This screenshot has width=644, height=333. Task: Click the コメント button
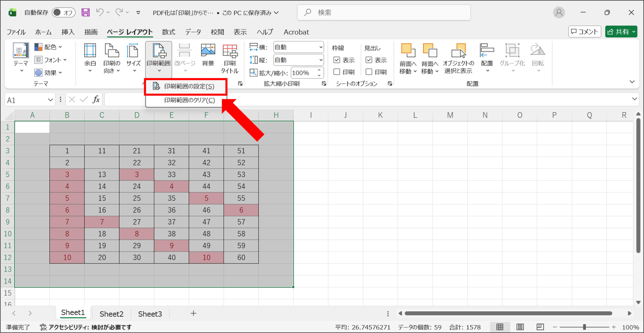tap(584, 32)
